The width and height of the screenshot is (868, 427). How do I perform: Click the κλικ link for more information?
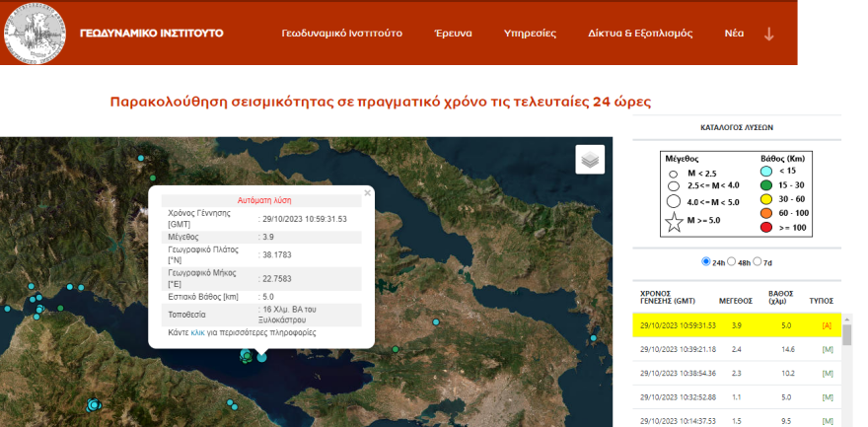click(197, 333)
